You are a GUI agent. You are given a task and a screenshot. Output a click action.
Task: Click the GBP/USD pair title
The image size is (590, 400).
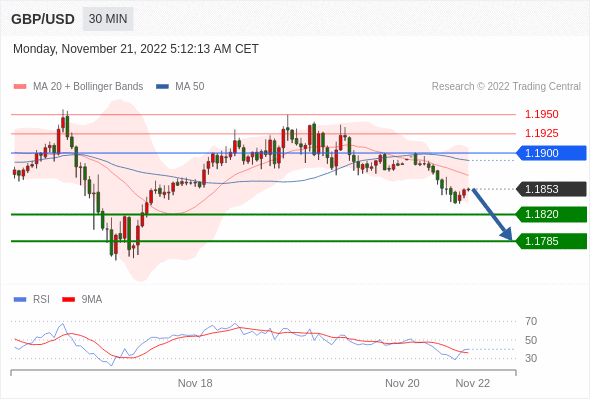click(x=43, y=19)
